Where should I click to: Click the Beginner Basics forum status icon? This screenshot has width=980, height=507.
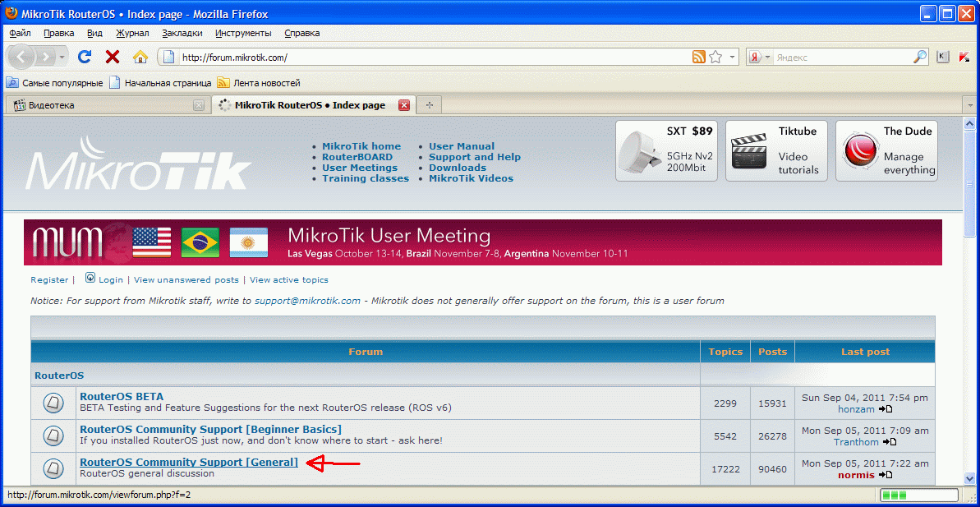53,436
